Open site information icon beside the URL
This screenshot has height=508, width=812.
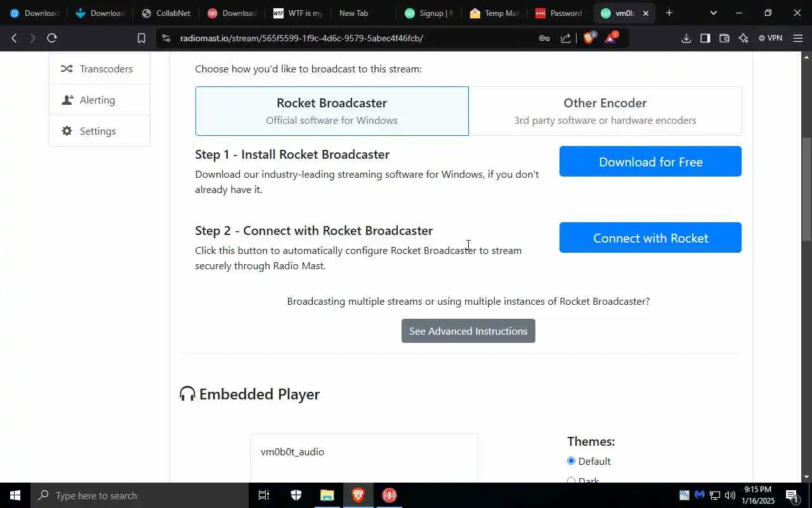166,38
